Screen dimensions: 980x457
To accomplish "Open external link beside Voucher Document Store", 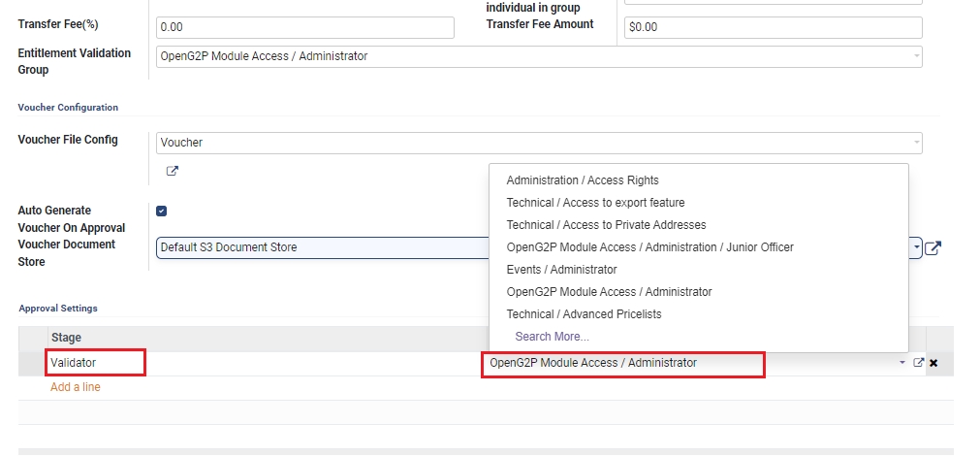I will coord(933,248).
